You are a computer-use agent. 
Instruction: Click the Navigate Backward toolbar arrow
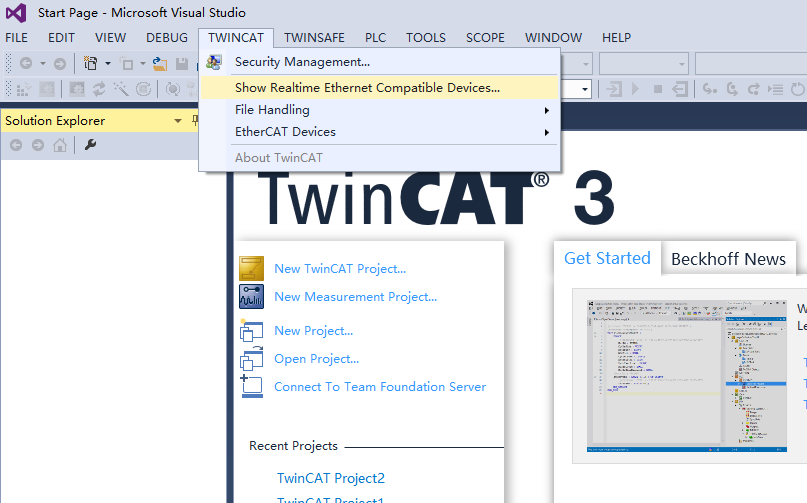click(26, 63)
